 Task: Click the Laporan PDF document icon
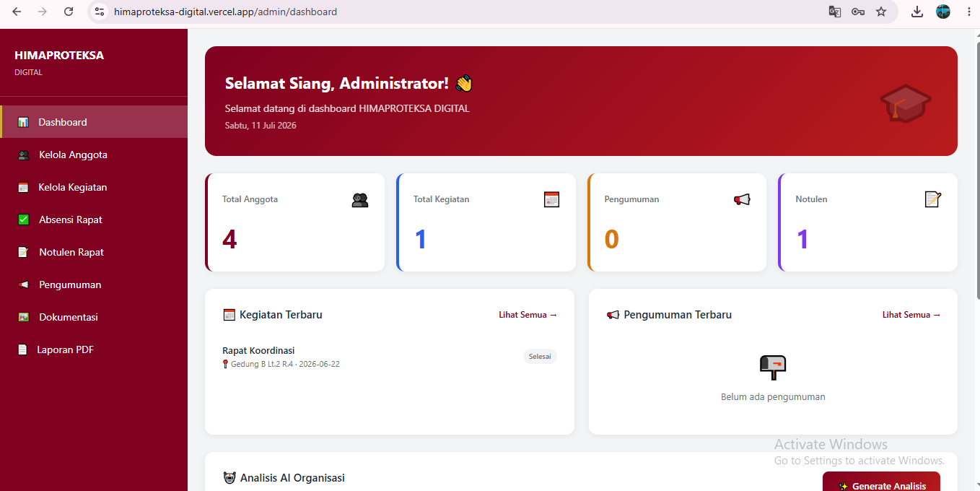22,349
